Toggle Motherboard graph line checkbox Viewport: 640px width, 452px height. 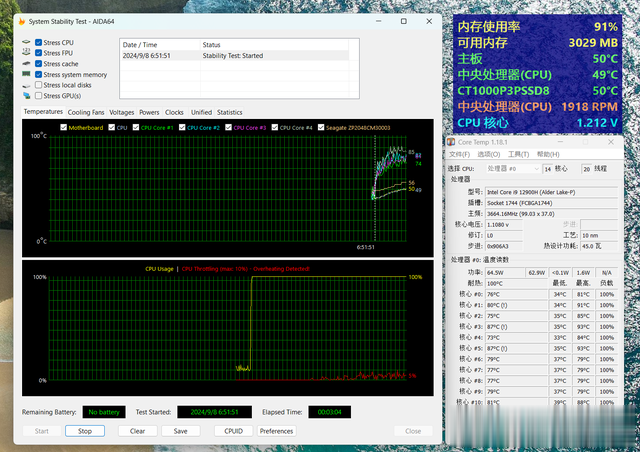pyautogui.click(x=63, y=127)
